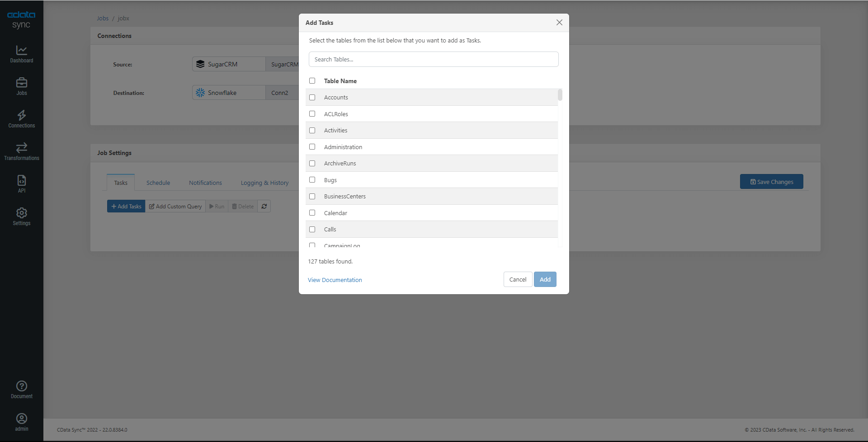Click the ACLRoles table name
Viewport: 868px width, 442px height.
[336, 114]
